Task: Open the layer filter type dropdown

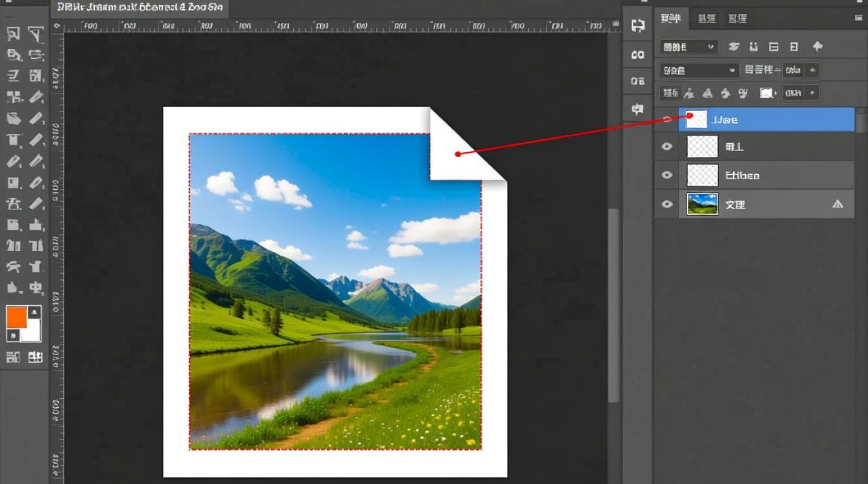Action: [x=688, y=46]
